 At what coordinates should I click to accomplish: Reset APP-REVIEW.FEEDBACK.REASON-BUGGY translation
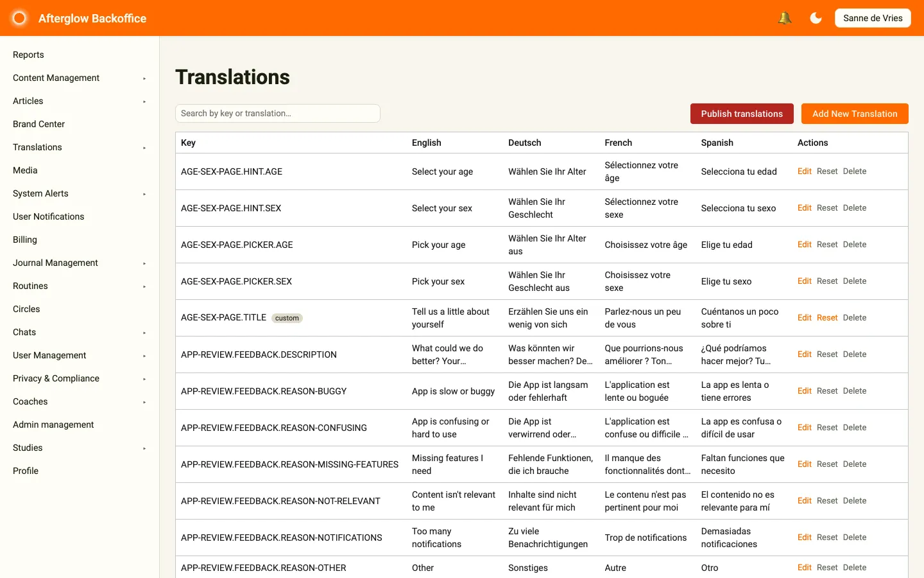pos(827,391)
